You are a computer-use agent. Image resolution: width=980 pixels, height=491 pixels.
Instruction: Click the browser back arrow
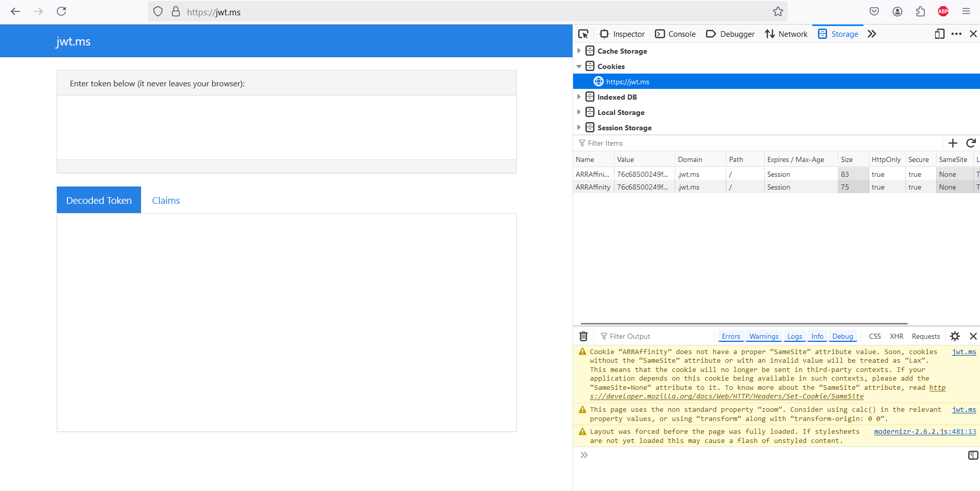click(x=15, y=11)
